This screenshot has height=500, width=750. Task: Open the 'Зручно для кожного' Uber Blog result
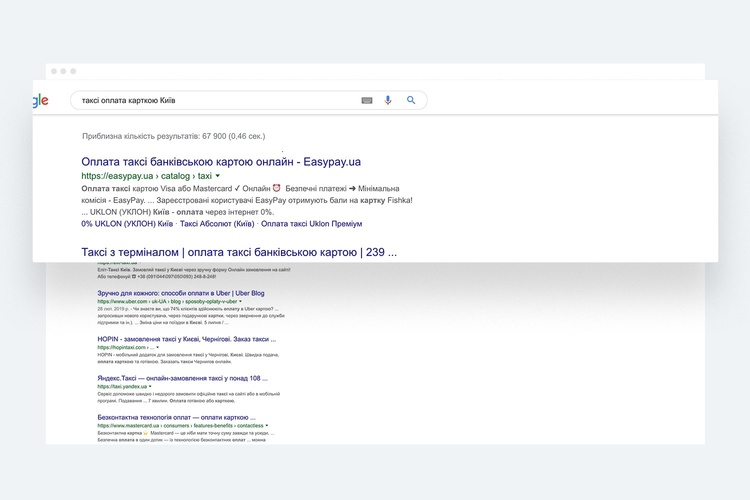(x=181, y=293)
